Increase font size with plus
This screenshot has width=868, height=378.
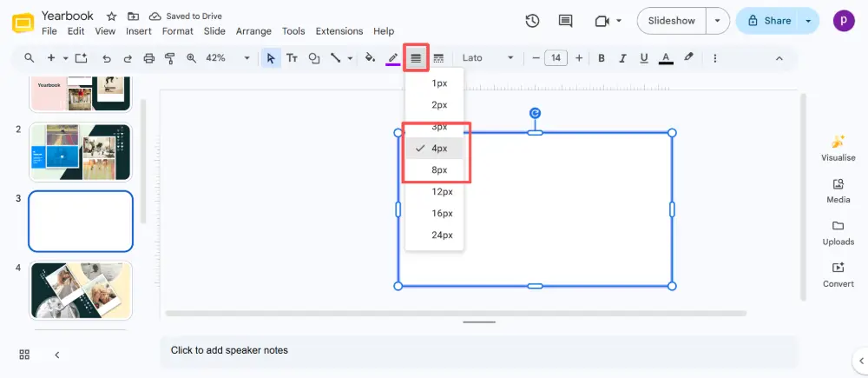click(579, 58)
